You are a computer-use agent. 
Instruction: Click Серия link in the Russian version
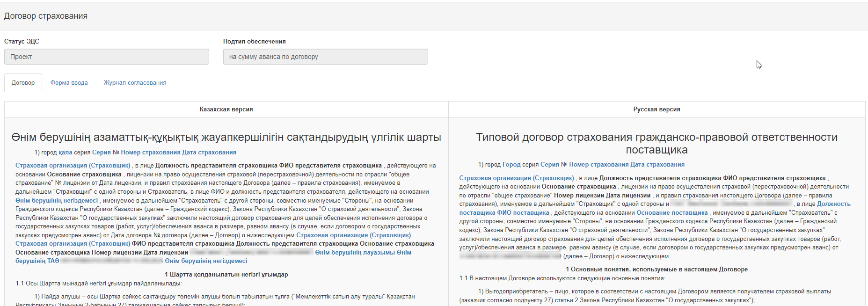549,165
